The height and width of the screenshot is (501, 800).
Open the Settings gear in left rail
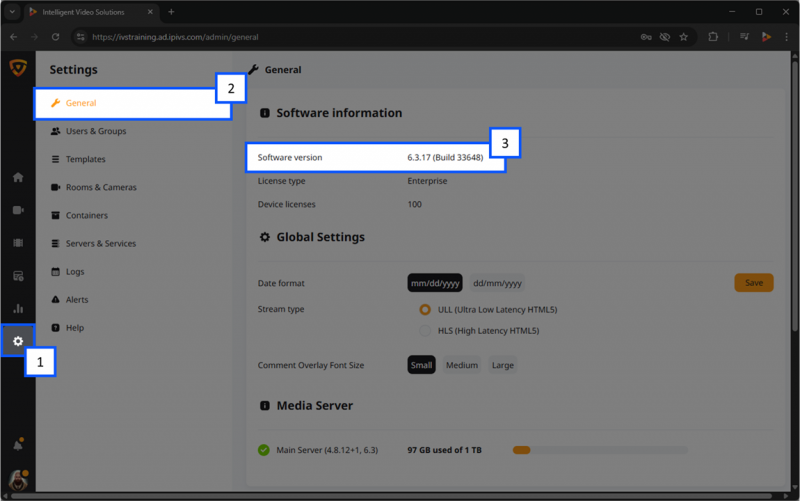click(18, 341)
